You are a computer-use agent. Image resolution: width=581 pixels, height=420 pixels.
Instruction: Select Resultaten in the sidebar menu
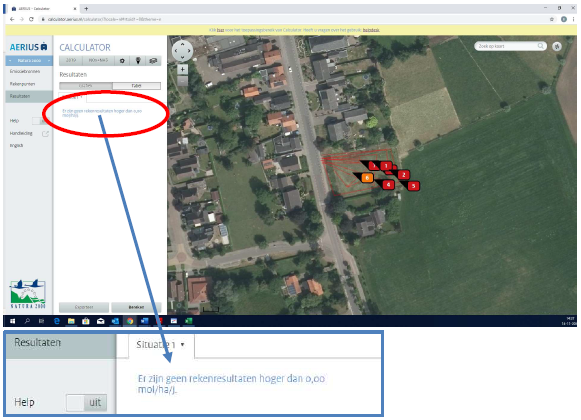[29, 96]
